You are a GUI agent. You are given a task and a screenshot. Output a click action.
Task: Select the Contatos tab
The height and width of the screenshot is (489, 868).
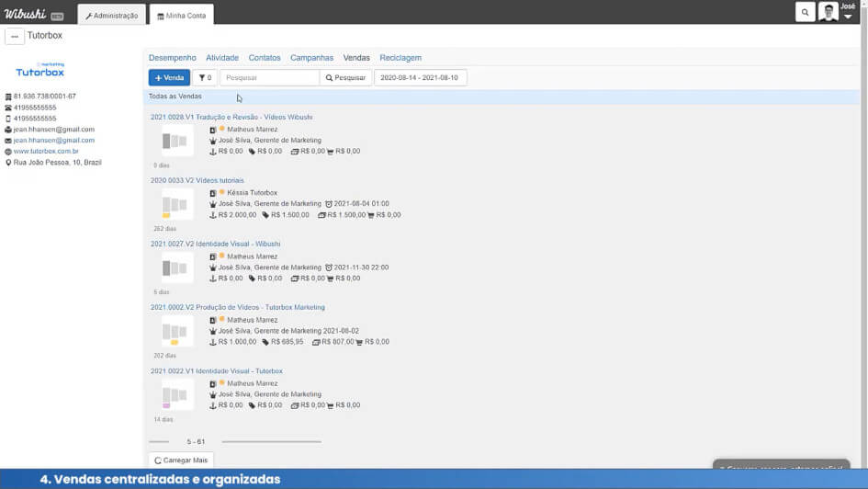(264, 58)
